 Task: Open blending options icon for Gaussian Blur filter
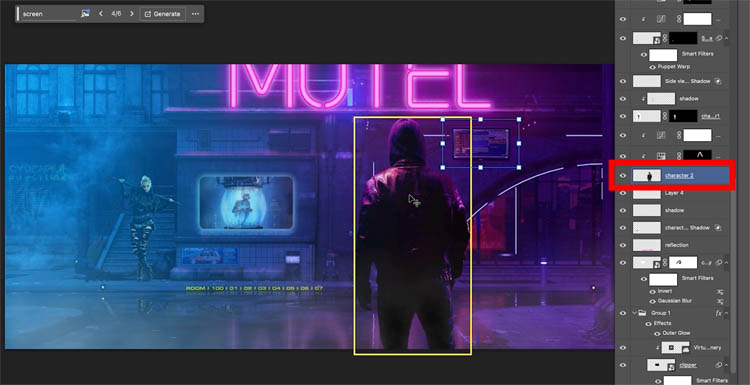click(x=719, y=301)
